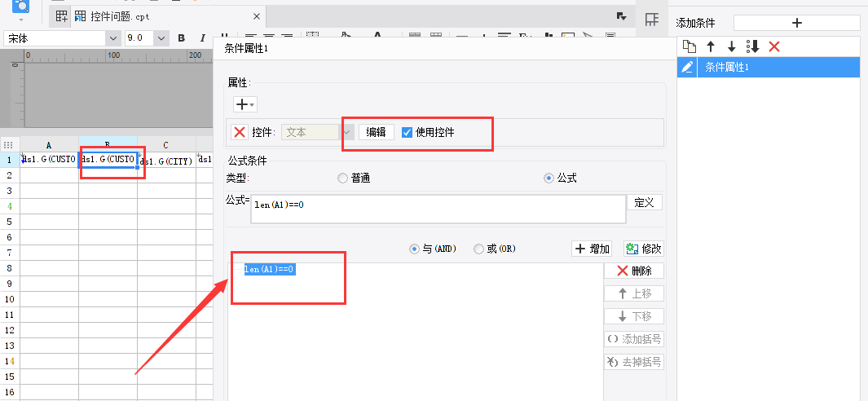Toggle bold formatting
The width and height of the screenshot is (868, 401).
click(x=181, y=38)
